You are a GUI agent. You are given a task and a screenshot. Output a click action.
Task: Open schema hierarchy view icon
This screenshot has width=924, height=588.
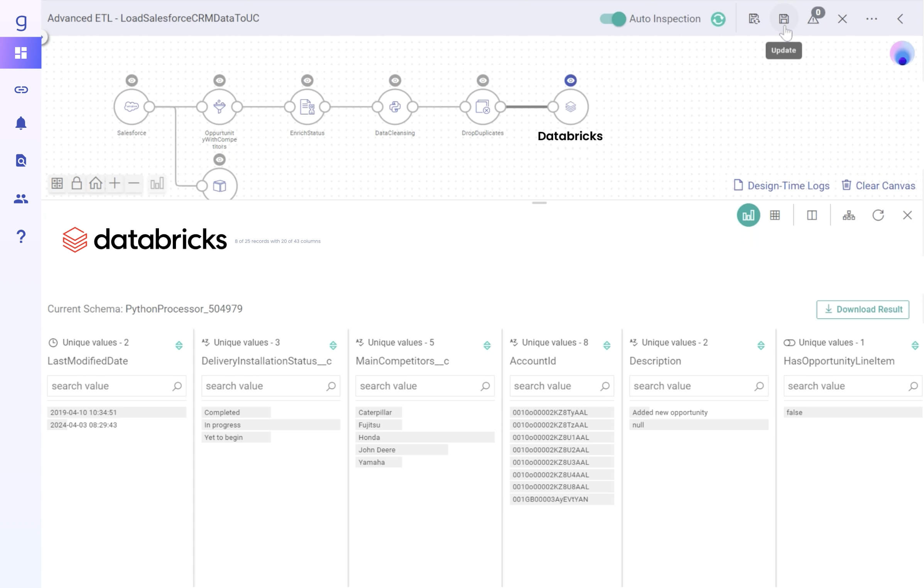tap(848, 215)
